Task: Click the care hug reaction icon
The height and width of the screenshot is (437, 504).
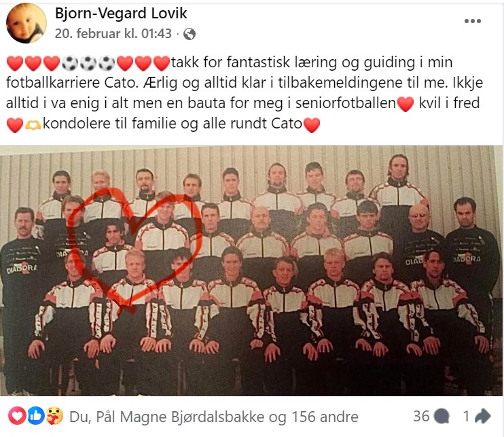Action: click(x=54, y=416)
